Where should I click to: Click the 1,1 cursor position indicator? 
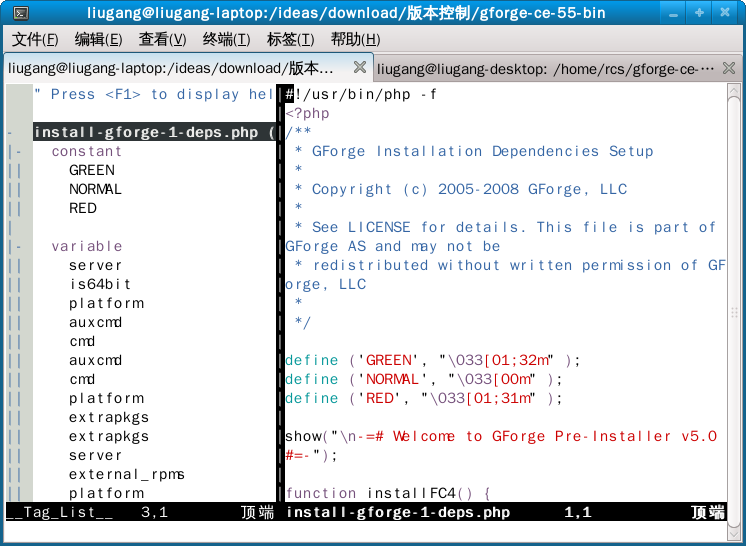pos(578,512)
